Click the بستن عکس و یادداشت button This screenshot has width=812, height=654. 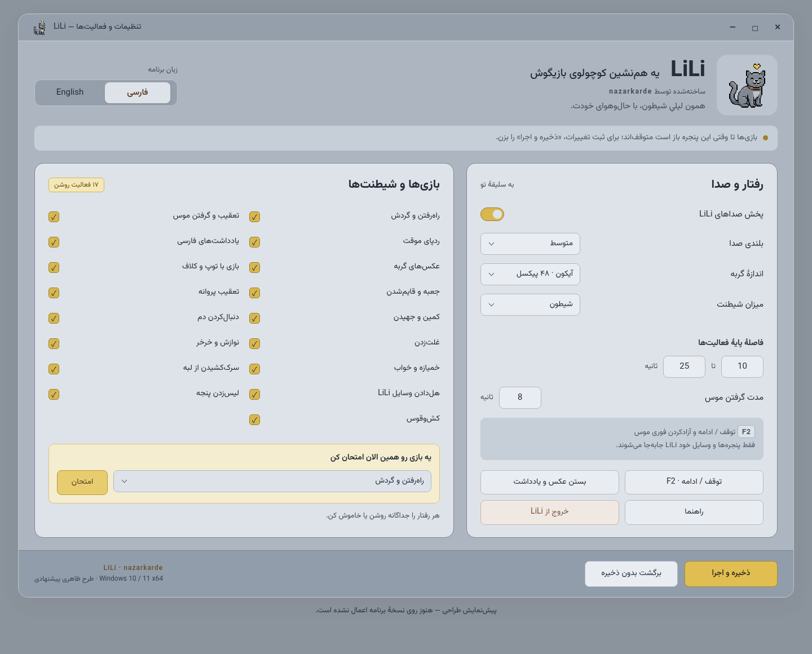(x=549, y=482)
